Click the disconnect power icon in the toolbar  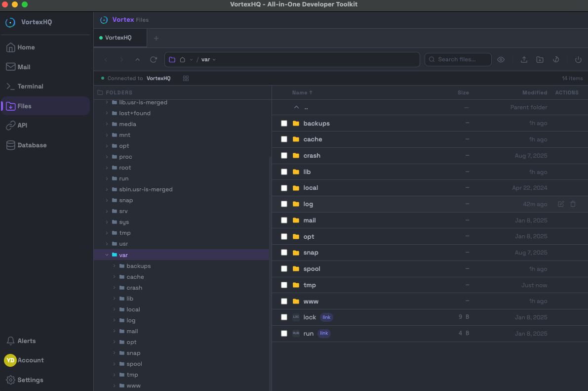(577, 59)
